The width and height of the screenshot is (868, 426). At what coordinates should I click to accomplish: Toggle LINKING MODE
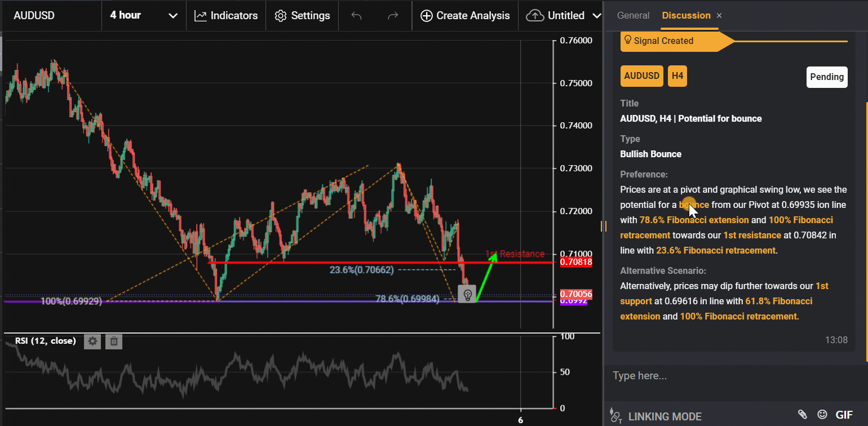tap(656, 416)
